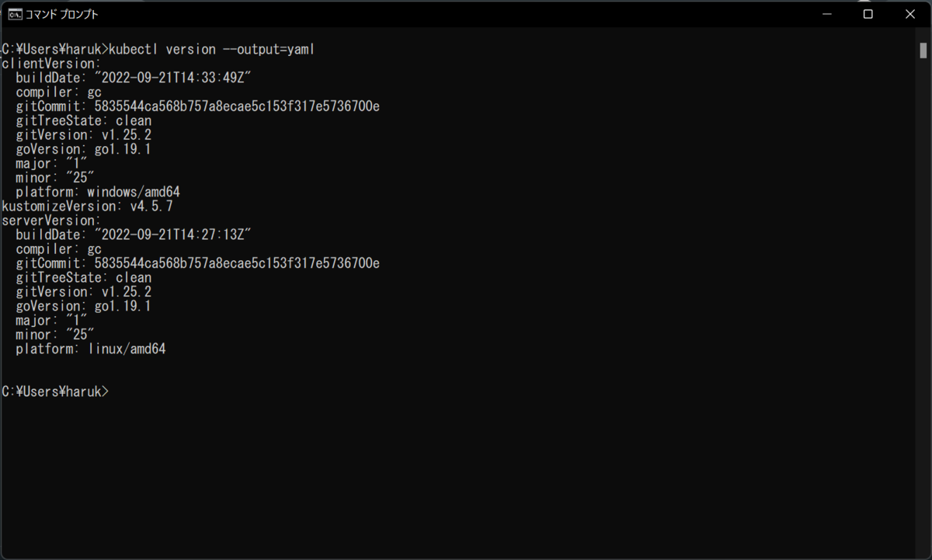
Task: Click the vertical scrollbar thumb
Action: pyautogui.click(x=923, y=50)
